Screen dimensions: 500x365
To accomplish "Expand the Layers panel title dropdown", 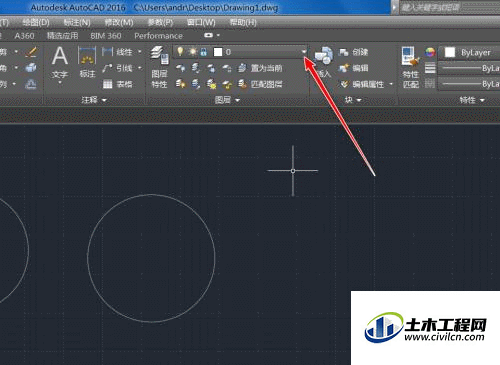I will pyautogui.click(x=238, y=100).
